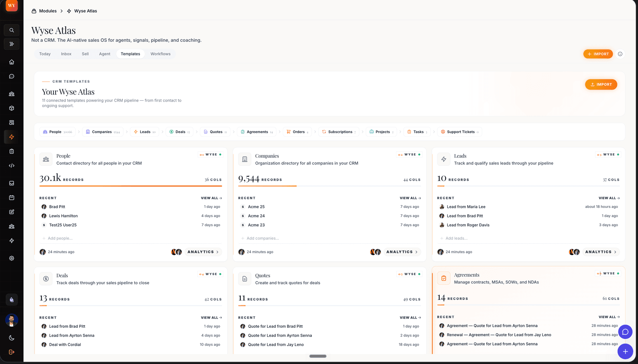
Task: Select the lightning bolt Atlas sidebar icon
Action: pyautogui.click(x=12, y=137)
